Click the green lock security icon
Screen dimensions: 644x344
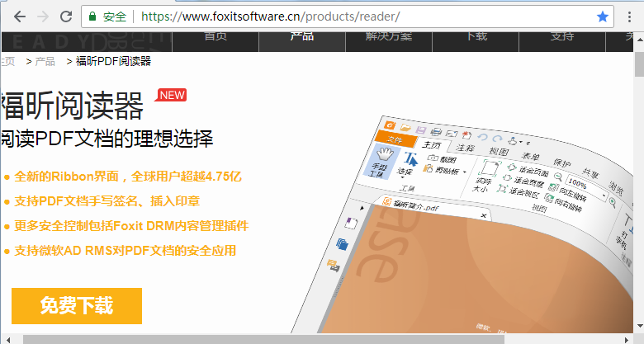coord(92,16)
